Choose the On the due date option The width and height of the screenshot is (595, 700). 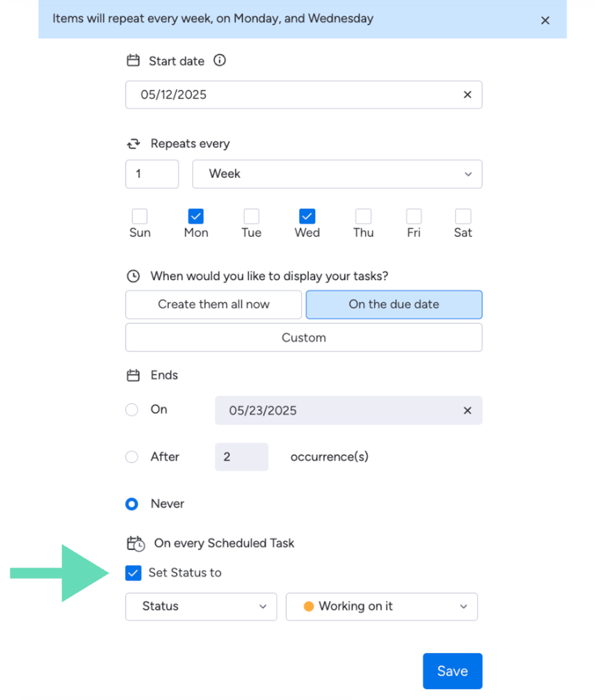coord(394,304)
